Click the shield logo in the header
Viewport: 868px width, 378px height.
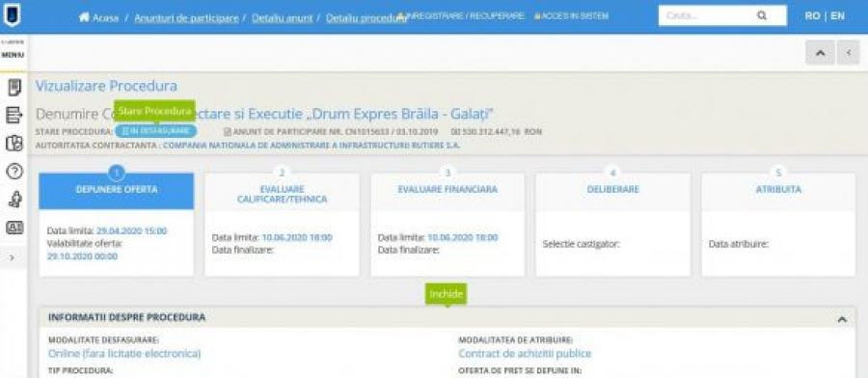pyautogui.click(x=12, y=14)
